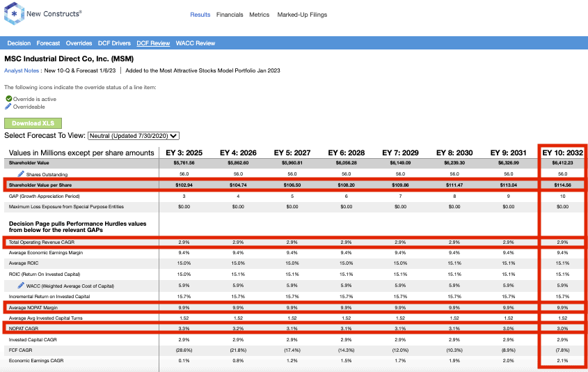Click the $5,761.56 shareholder value cell
The height and width of the screenshot is (372, 588).
184,163
